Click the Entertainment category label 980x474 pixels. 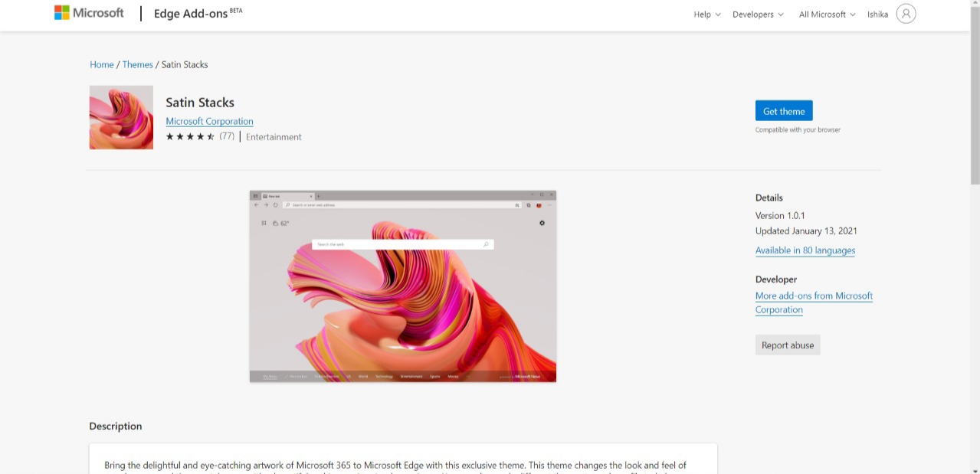[274, 137]
